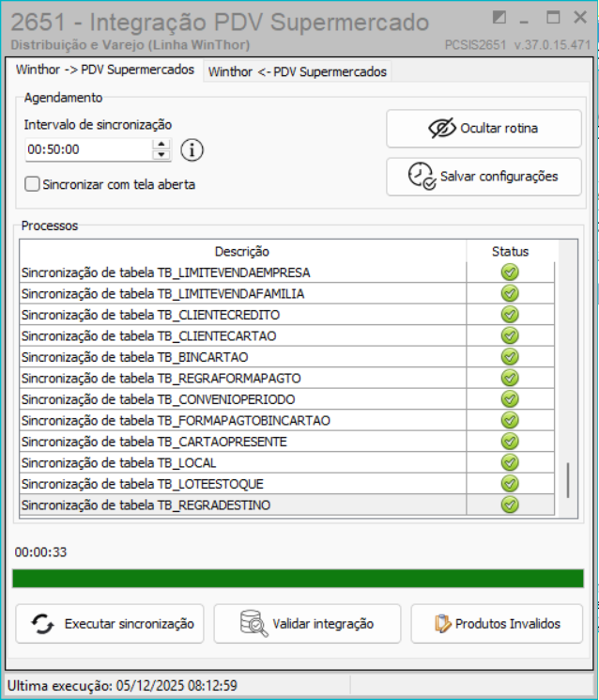Select row Sincronização de tabela TB_REGRAFORMAPAGTO
This screenshot has height=700, width=599.
pos(287,378)
